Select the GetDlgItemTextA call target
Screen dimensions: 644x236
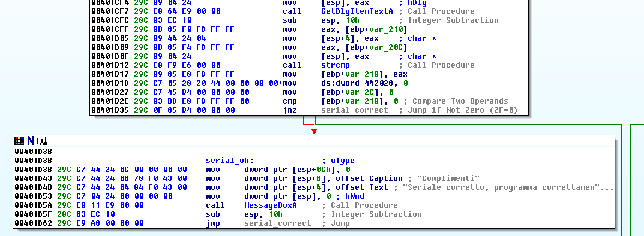(x=357, y=11)
